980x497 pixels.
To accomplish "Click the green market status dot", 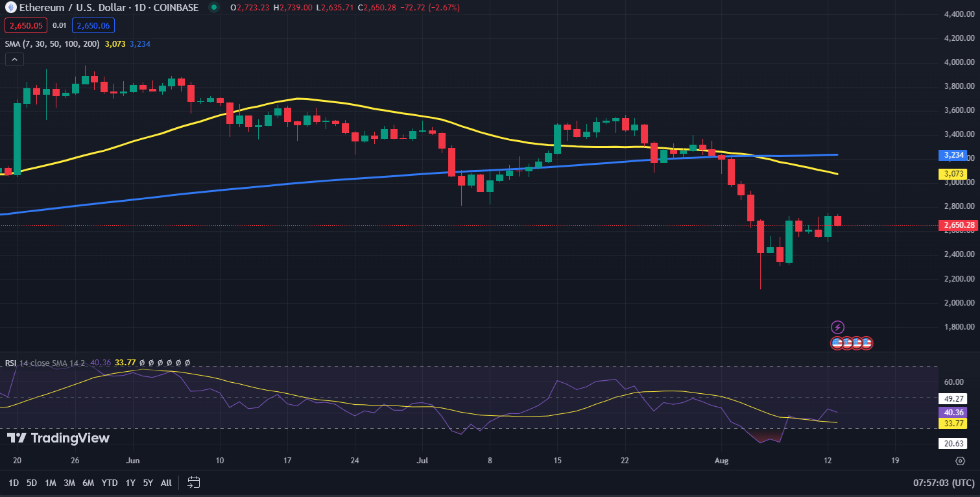I will click(213, 8).
